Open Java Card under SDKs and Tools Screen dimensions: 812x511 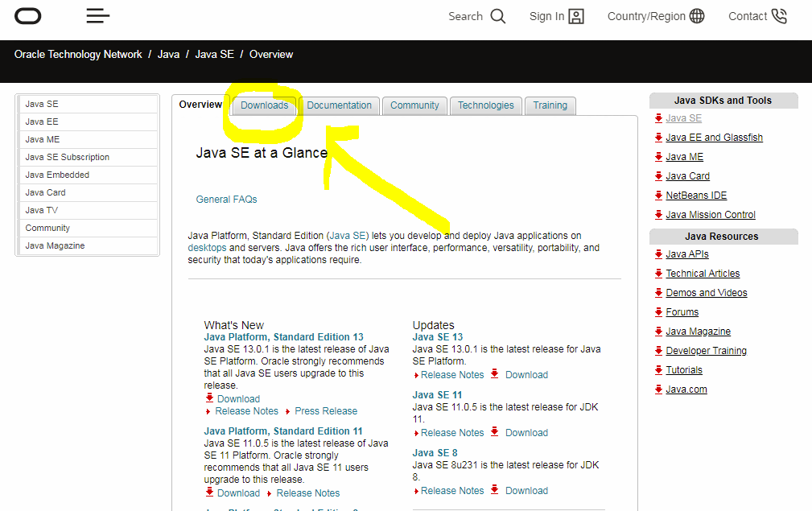[688, 176]
